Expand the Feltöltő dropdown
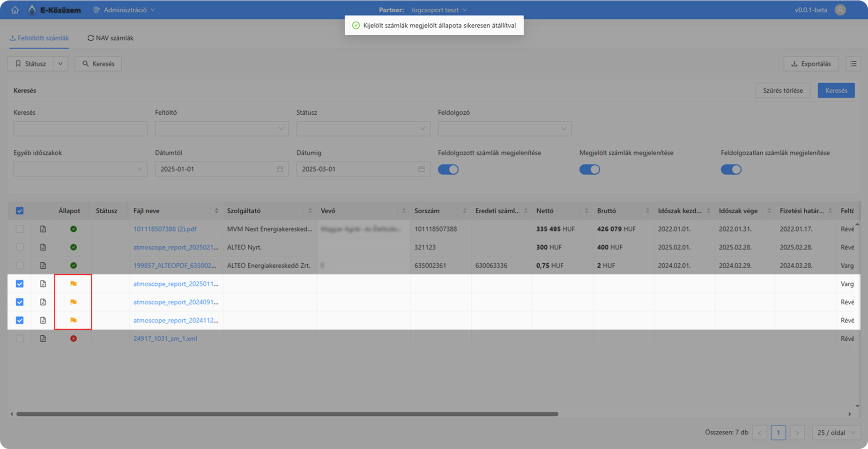The image size is (868, 449). [222, 129]
